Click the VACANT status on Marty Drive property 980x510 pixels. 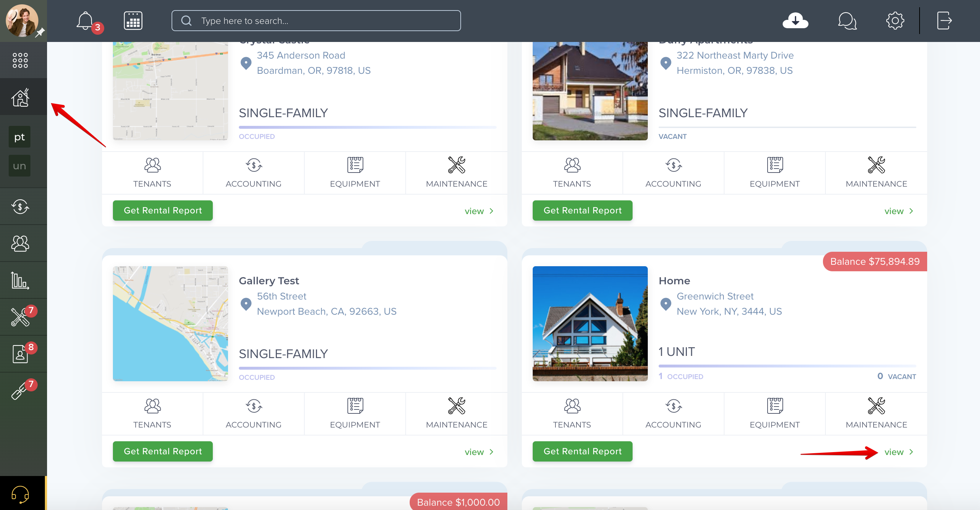672,136
